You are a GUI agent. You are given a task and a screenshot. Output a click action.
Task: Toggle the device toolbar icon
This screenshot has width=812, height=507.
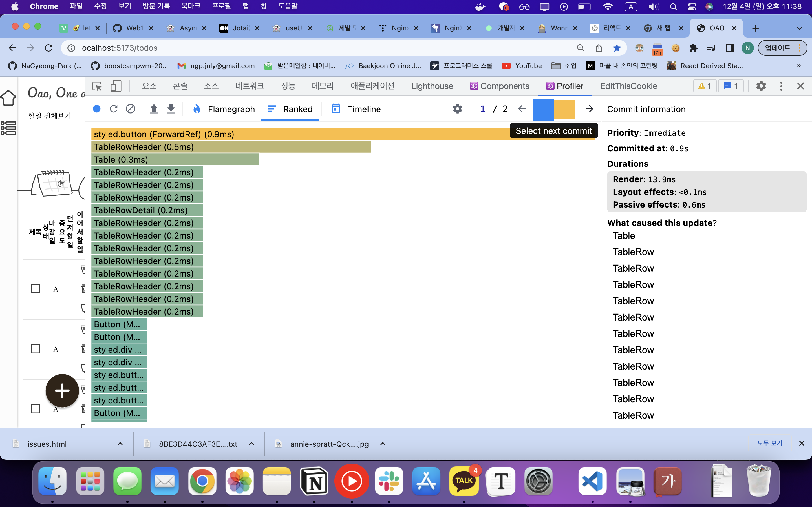(116, 86)
